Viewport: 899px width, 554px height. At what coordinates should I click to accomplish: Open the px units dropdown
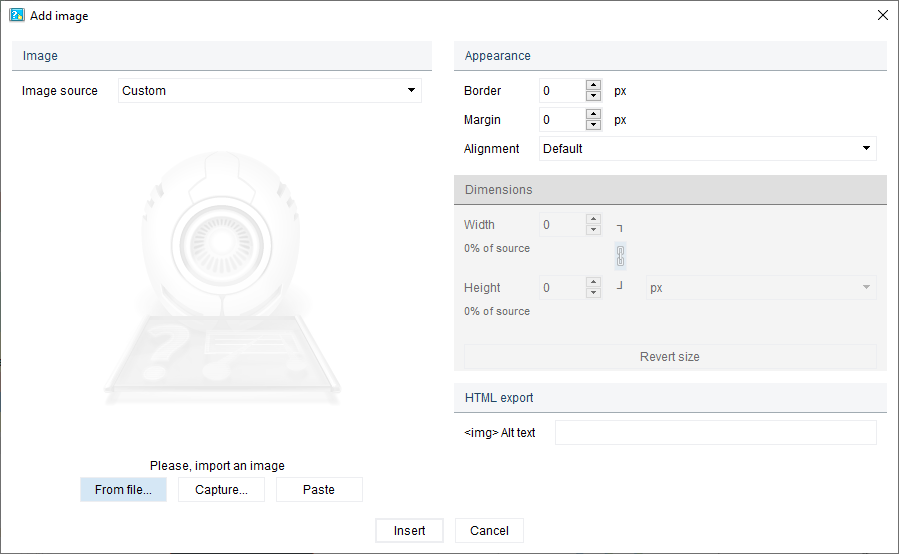coord(760,288)
